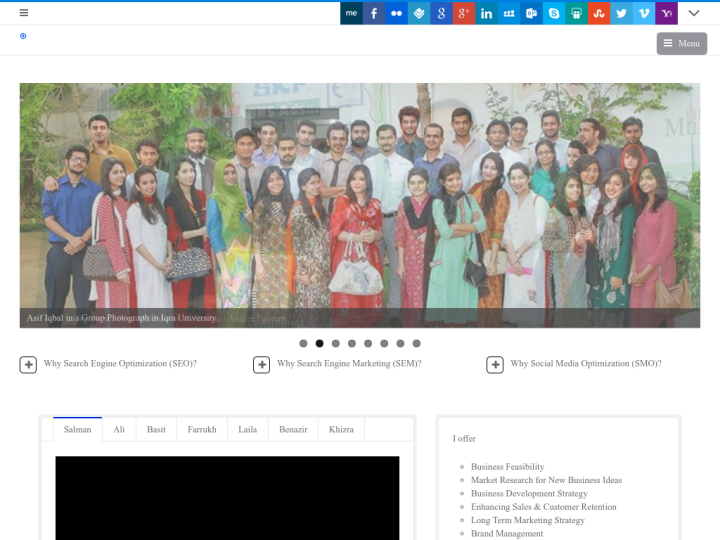This screenshot has height=540, width=720.
Task: Select the first slider pagination dot
Action: click(x=303, y=343)
